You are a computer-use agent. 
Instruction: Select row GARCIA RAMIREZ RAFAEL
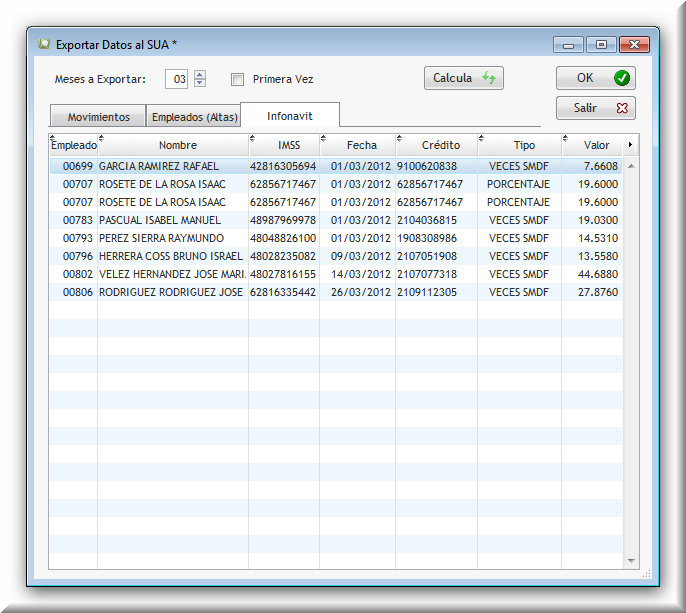pyautogui.click(x=336, y=166)
